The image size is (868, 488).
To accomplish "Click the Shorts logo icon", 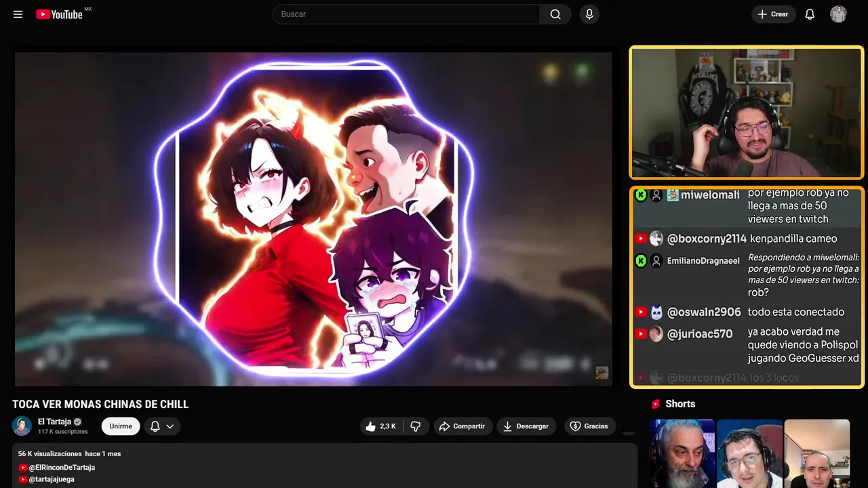I will point(656,404).
